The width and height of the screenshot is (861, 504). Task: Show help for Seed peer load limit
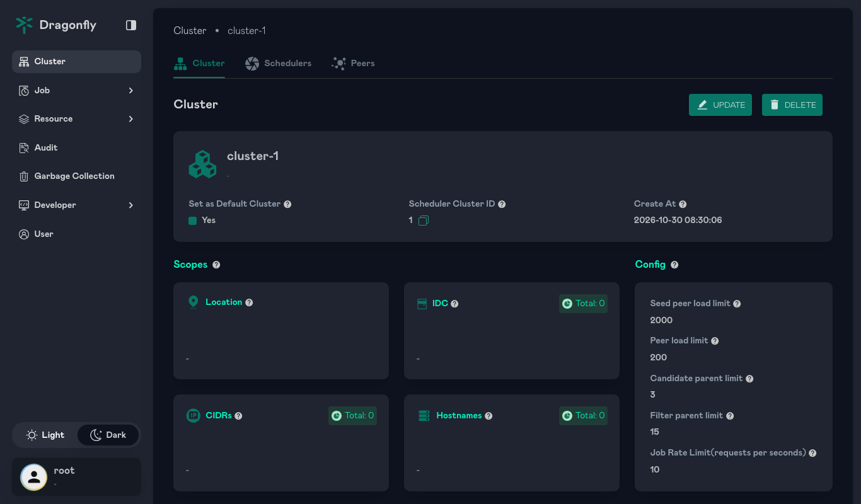point(737,304)
